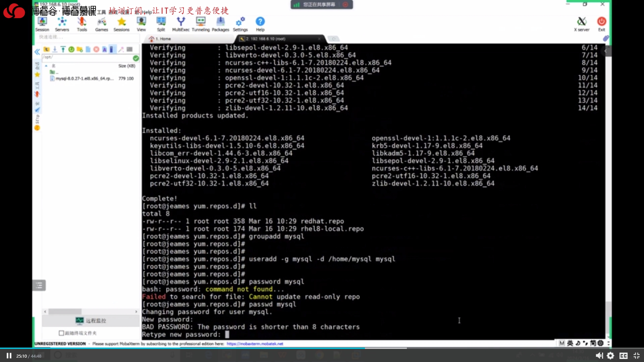Click the Servers toolbar icon
The height and width of the screenshot is (362, 644).
click(62, 24)
